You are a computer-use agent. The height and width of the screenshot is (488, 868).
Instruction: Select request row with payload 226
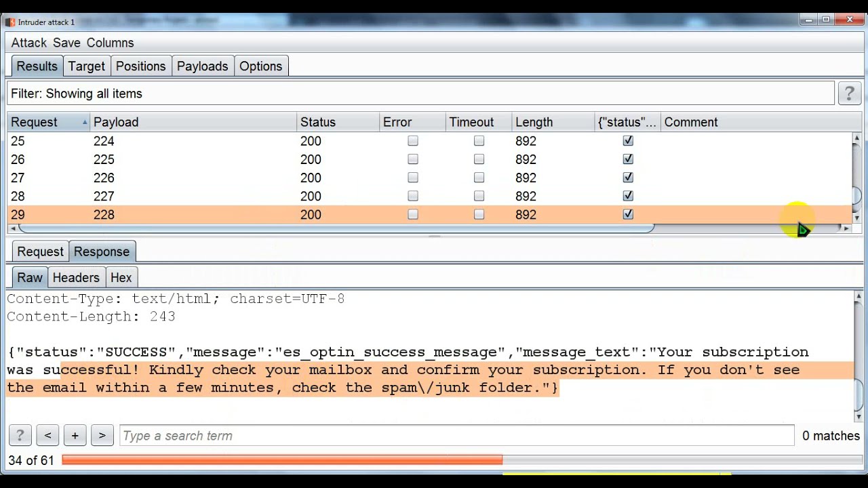[x=429, y=178]
